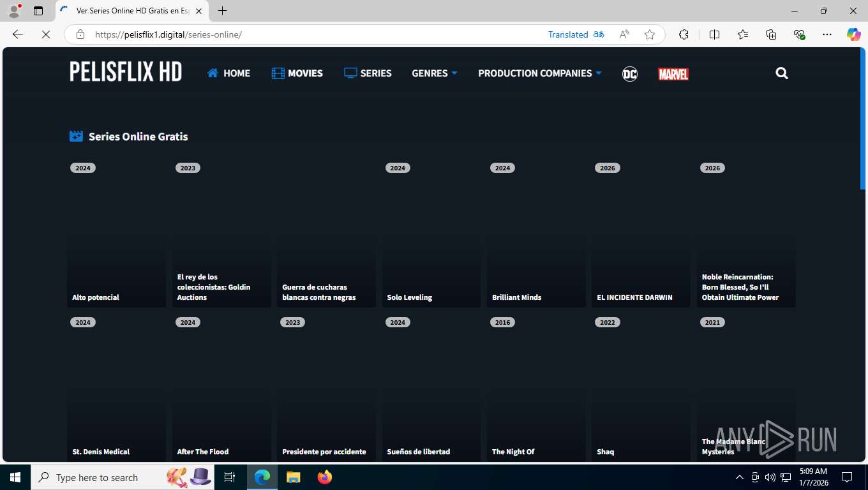868x490 pixels.
Task: Open File Explorer from taskbar
Action: pos(293,477)
